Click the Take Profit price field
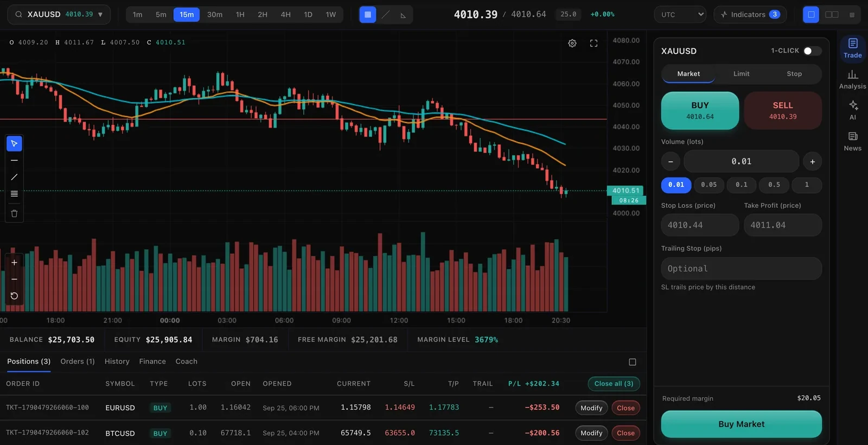Image resolution: width=868 pixels, height=445 pixels. (783, 225)
